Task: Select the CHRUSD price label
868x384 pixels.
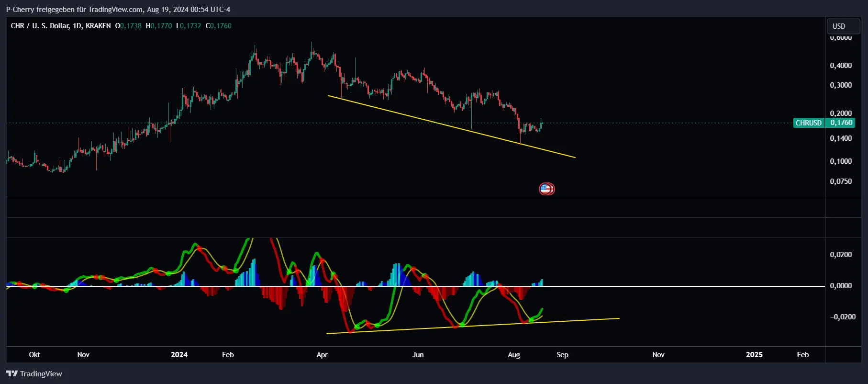Action: coord(808,123)
